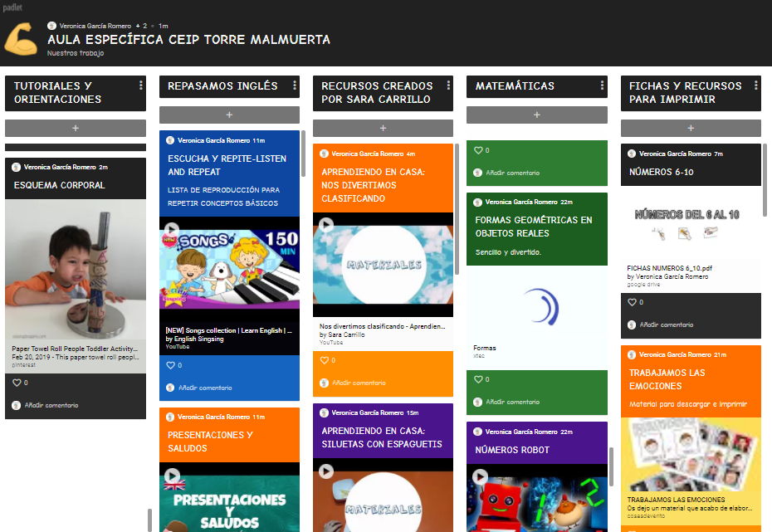Click the Lista de reproducción para repetir description
This screenshot has height=532, width=772.
(x=223, y=197)
